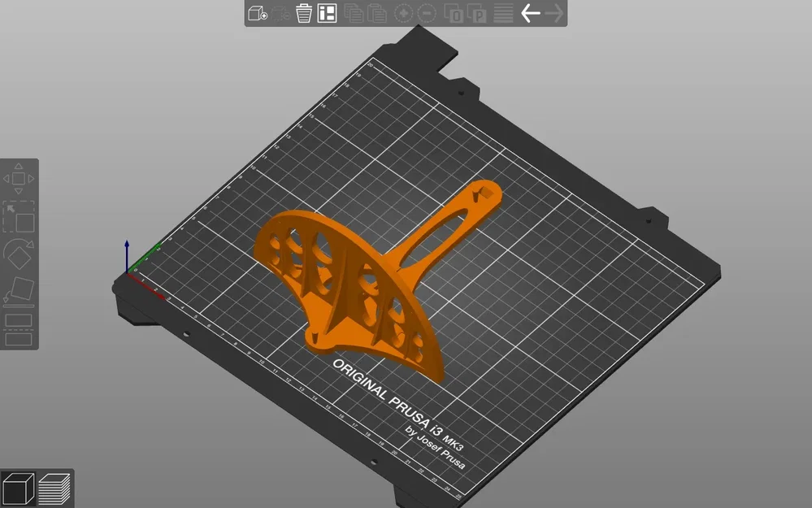Click the Paste icon in top toolbar
Image resolution: width=812 pixels, height=508 pixels.
click(377, 13)
